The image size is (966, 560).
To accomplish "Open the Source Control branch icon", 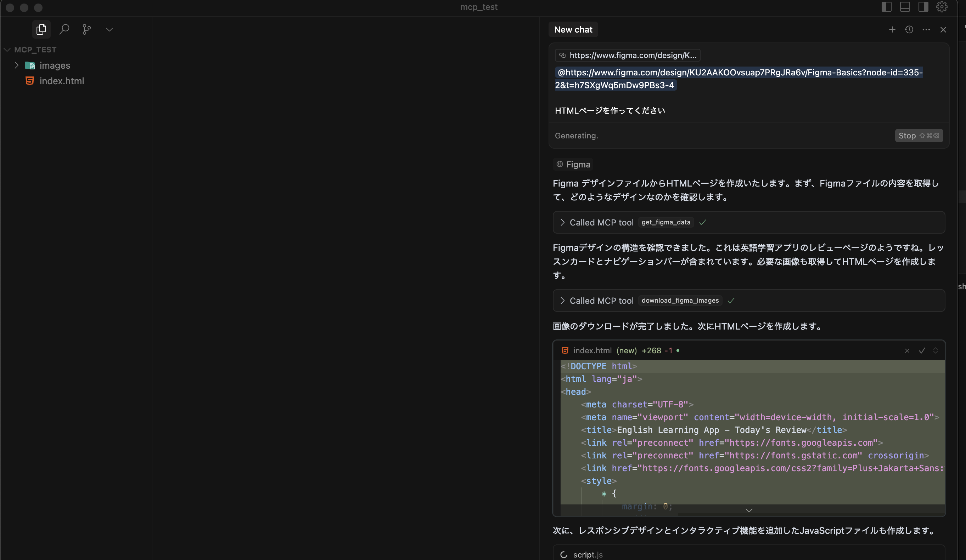I will point(86,29).
